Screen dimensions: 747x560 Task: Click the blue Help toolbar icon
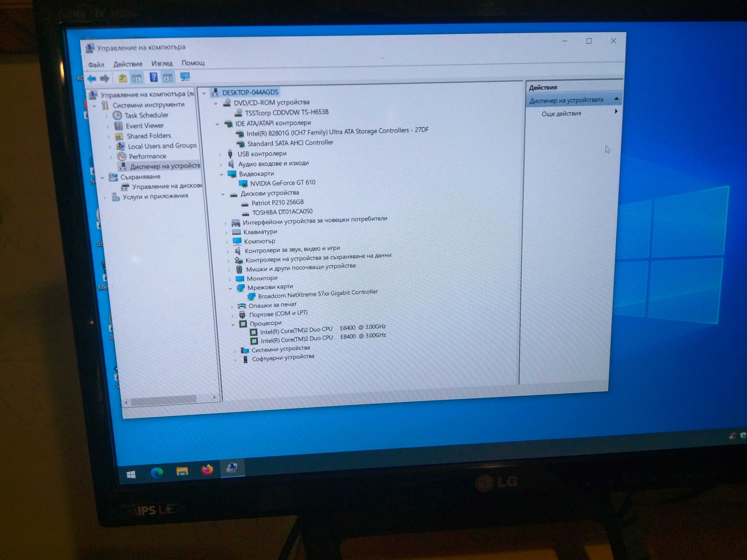(x=153, y=78)
